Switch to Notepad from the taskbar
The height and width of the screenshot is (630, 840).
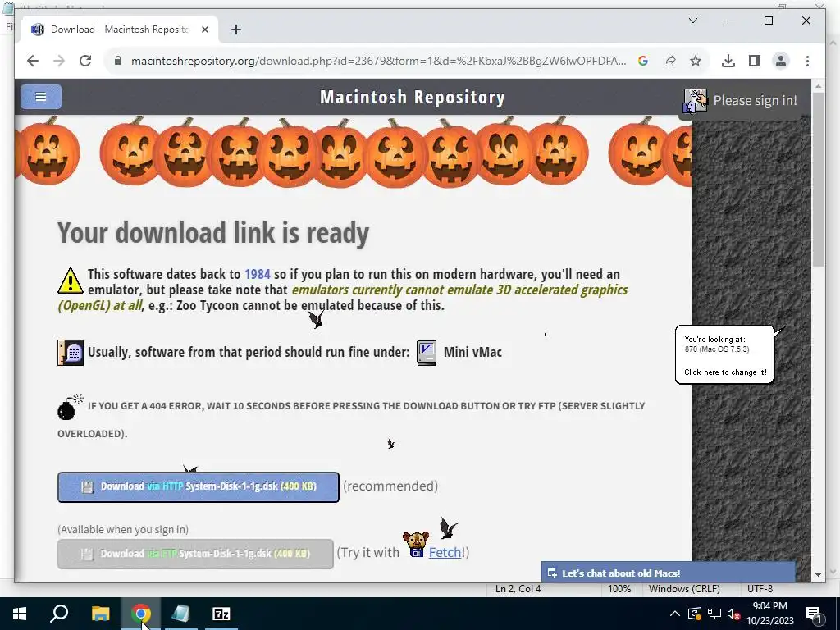[x=181, y=614]
